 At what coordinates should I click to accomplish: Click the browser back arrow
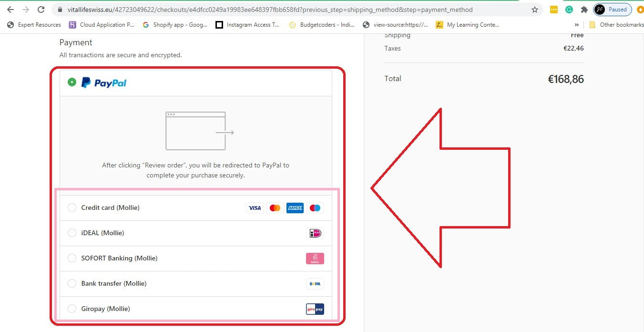click(10, 10)
